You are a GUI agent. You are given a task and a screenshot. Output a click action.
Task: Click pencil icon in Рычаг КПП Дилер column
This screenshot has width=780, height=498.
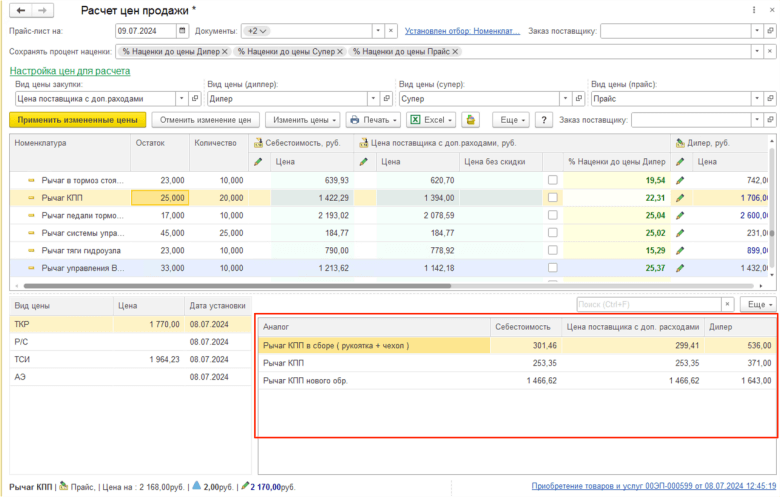[681, 198]
